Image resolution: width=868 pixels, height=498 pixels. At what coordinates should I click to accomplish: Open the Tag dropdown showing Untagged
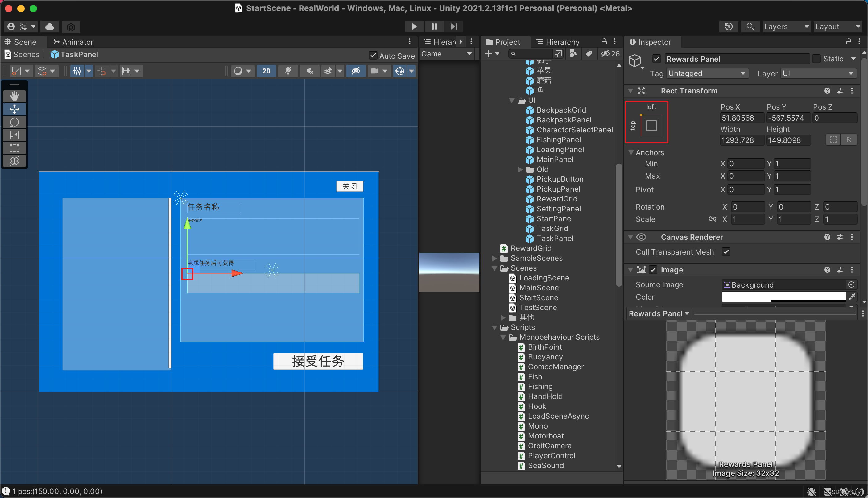coord(706,73)
